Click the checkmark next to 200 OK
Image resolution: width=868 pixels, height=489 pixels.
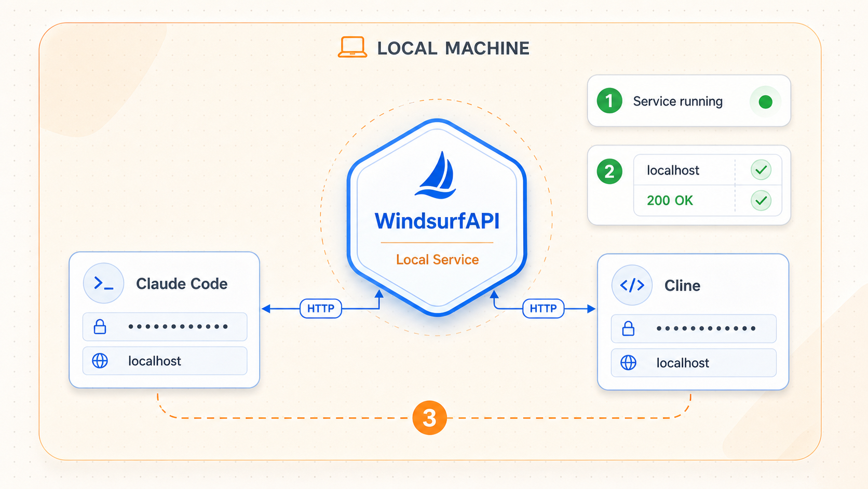pos(761,201)
